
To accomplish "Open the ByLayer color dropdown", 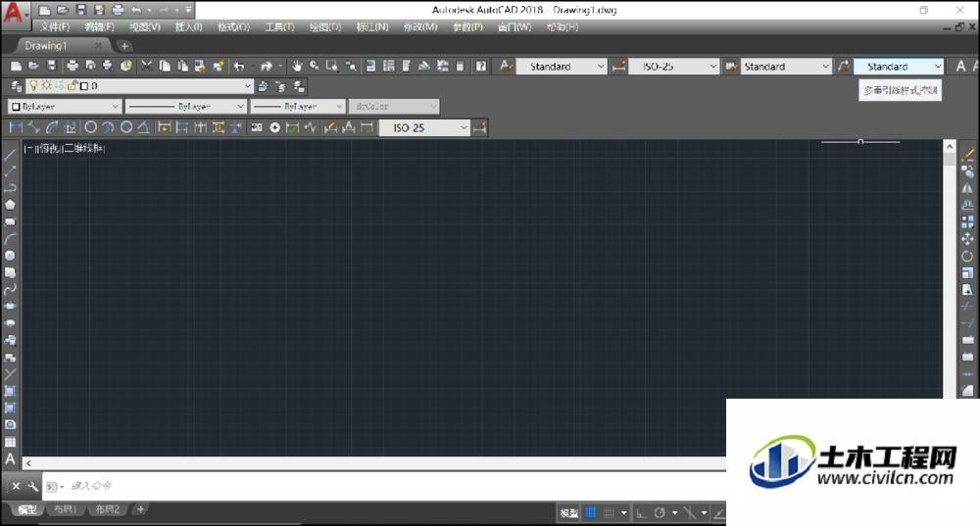I will [x=65, y=107].
